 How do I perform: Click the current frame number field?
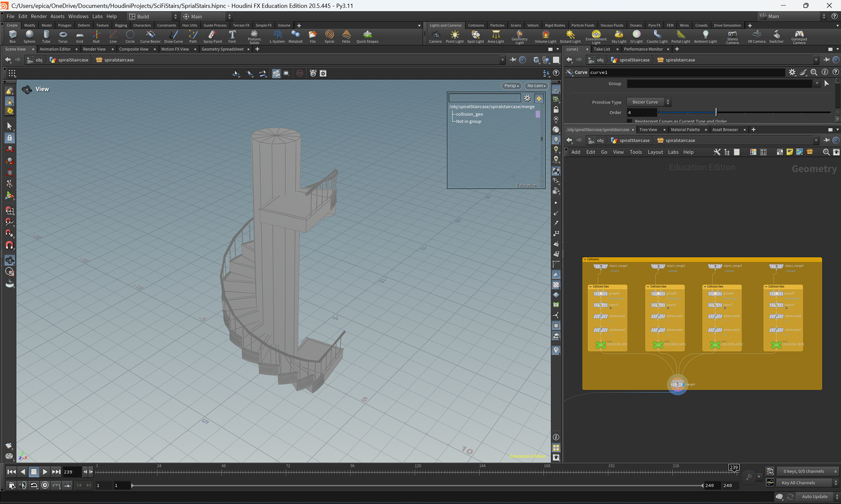tap(72, 472)
